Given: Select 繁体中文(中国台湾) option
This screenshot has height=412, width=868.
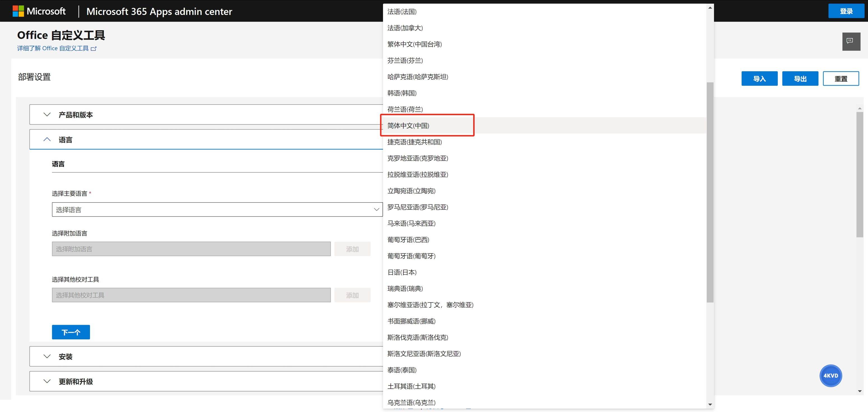Looking at the screenshot, I should pos(414,44).
